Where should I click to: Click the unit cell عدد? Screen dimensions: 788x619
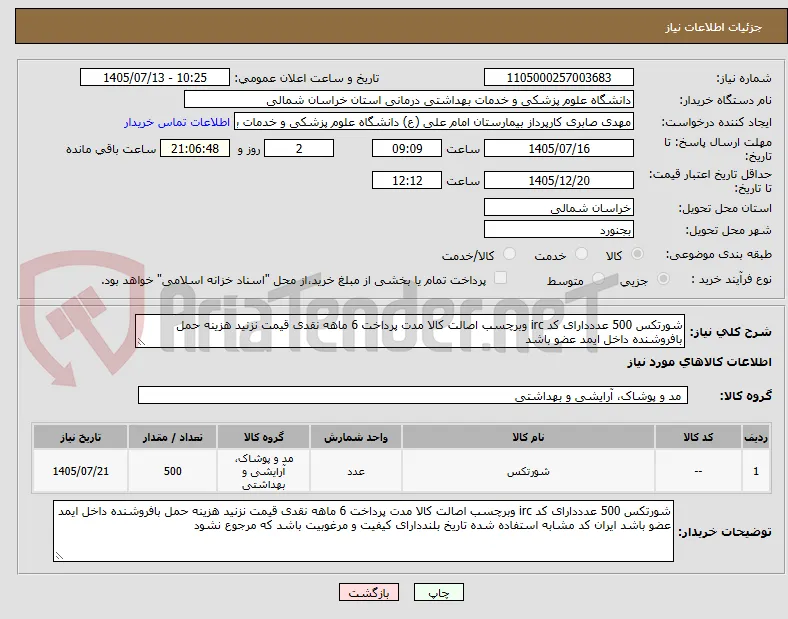(356, 471)
